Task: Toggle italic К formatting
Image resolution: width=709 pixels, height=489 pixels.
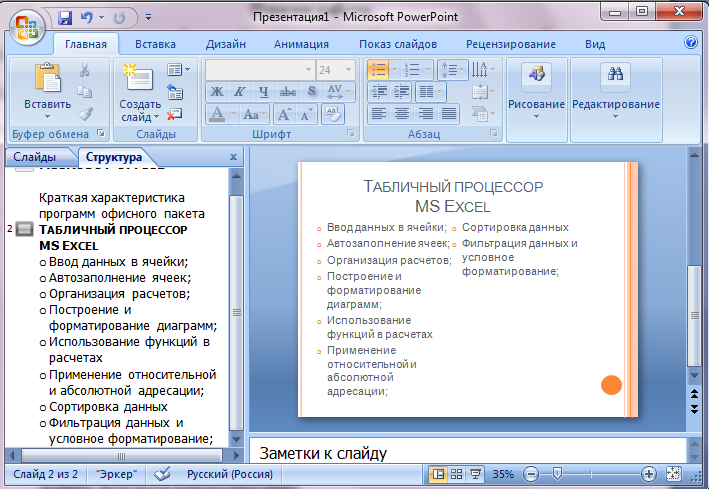Action: click(x=240, y=92)
